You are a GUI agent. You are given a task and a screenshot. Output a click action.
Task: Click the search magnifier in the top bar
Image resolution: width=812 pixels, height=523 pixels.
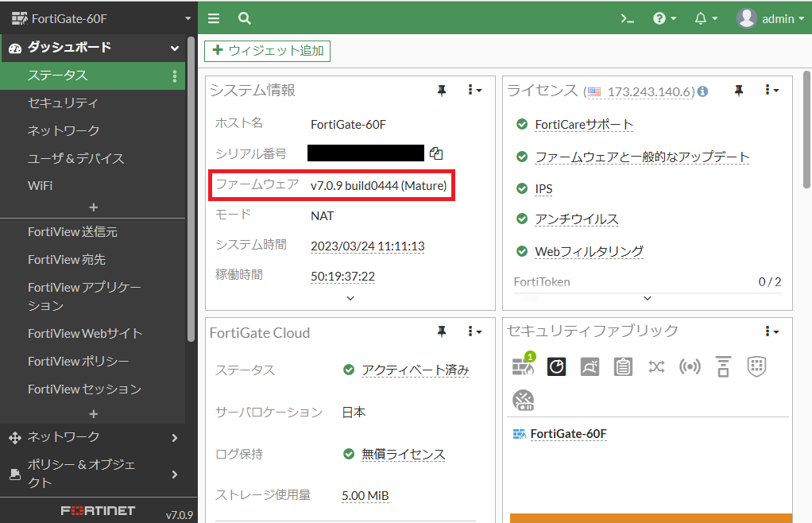(244, 17)
